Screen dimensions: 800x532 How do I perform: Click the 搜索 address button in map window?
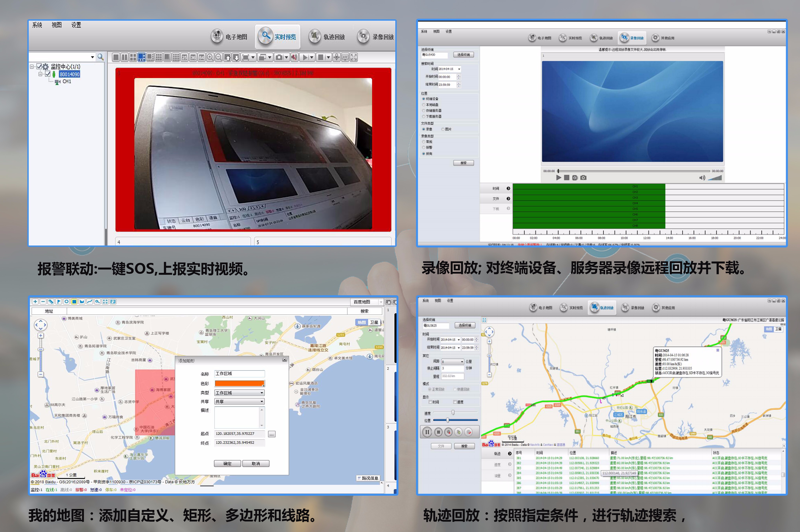365,311
